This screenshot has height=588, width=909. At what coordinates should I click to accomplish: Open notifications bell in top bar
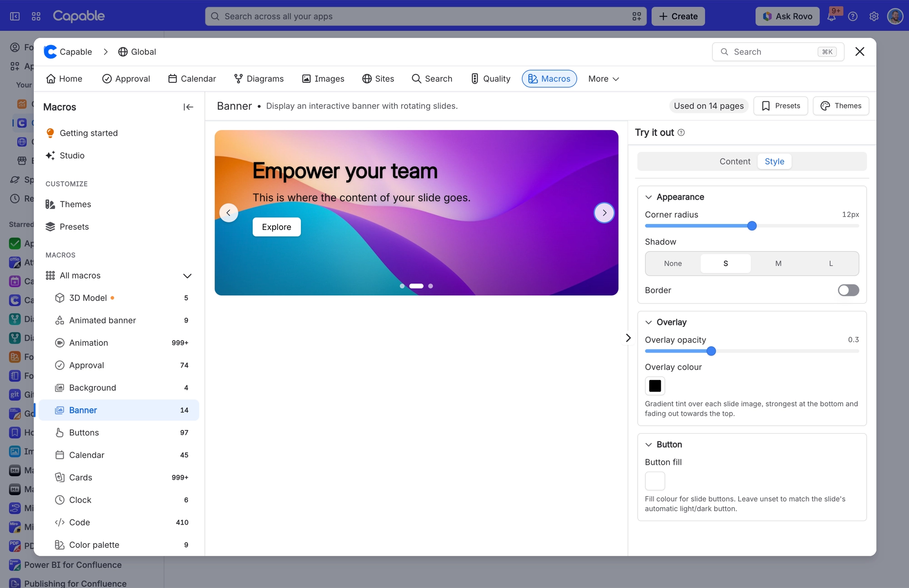click(x=831, y=16)
